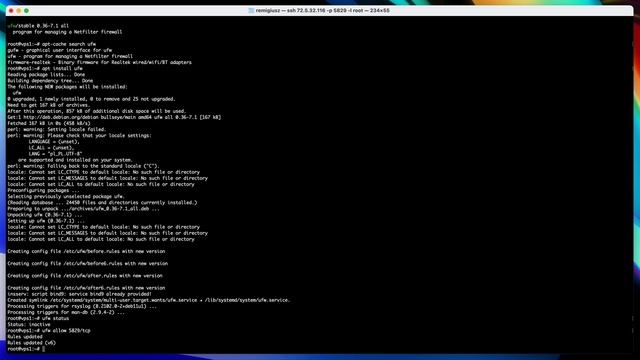This screenshot has width=640, height=360.
Task: Click 'Please check that your locale settings' line
Action: coord(79,136)
